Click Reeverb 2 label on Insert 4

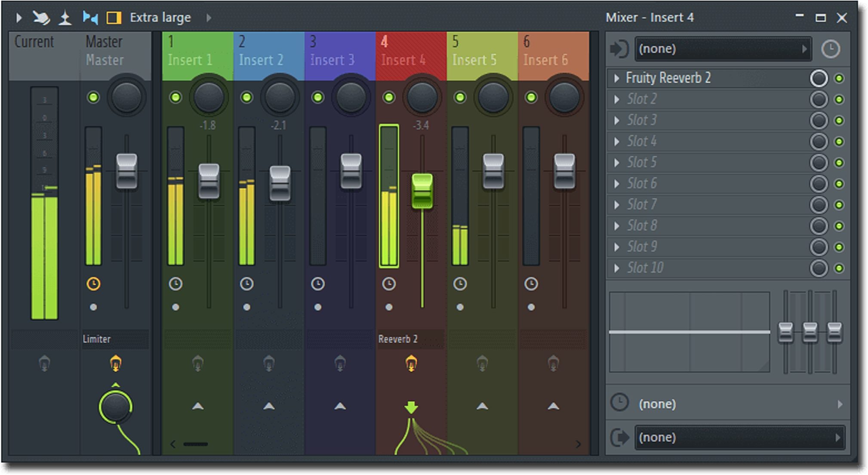pos(398,339)
